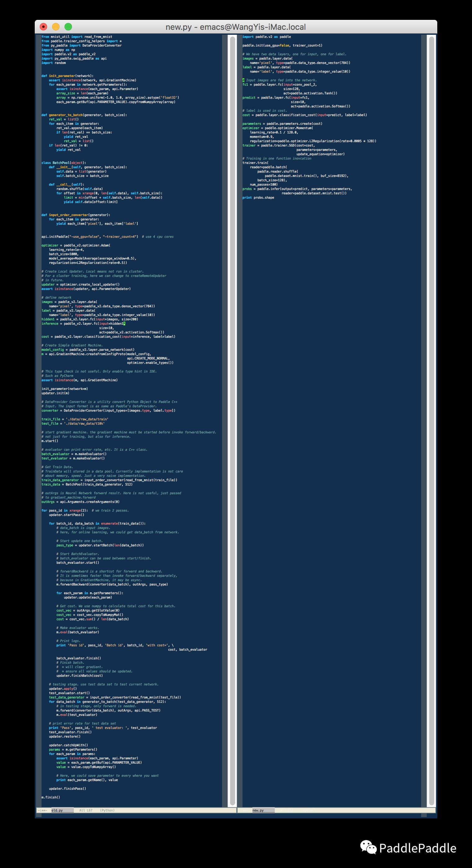The height and width of the screenshot is (868, 472).
Task: Click the 'm.forwardBackward(converter(data_batch)' line
Action: pyautogui.click(x=112, y=584)
